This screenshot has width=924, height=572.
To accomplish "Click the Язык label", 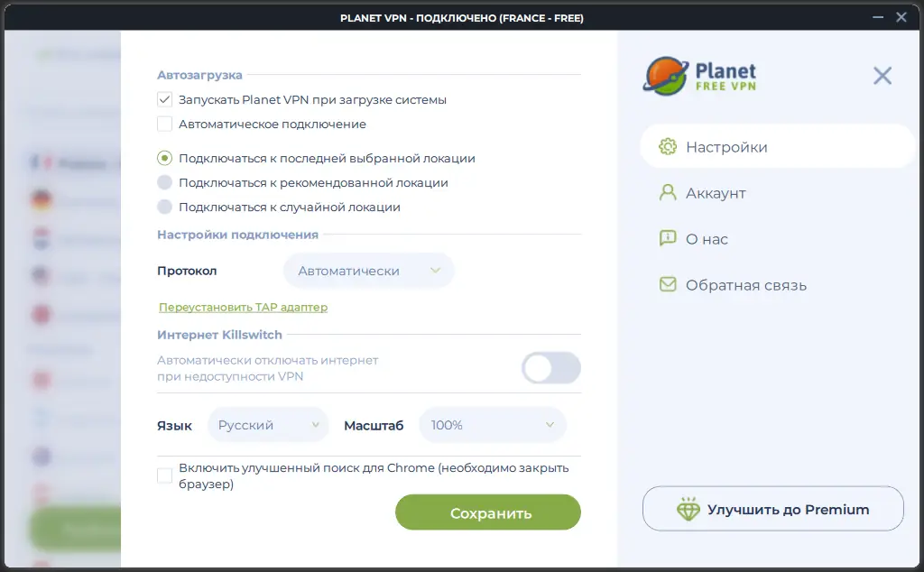I will pos(174,425).
